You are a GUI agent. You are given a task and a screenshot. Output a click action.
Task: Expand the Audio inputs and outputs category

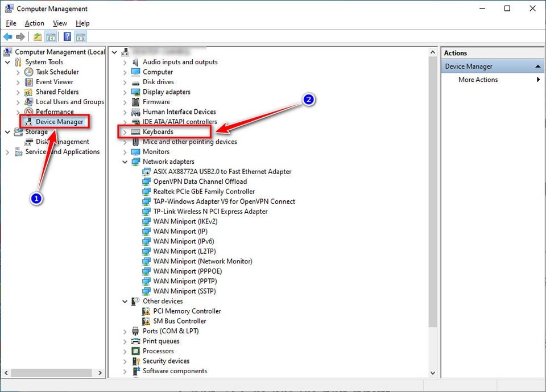125,63
